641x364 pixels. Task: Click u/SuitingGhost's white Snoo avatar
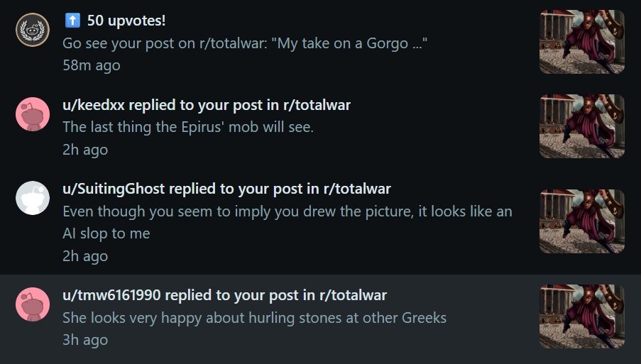coord(33,198)
